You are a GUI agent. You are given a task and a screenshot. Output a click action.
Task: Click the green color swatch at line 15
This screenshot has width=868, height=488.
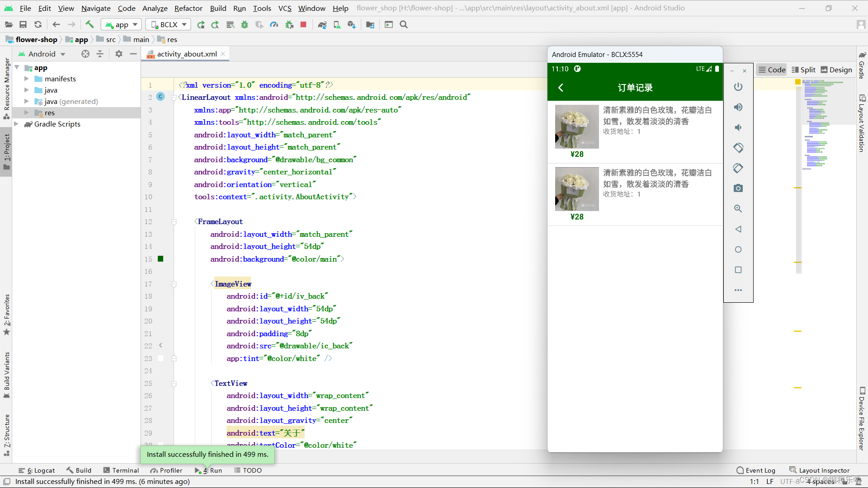coord(160,259)
